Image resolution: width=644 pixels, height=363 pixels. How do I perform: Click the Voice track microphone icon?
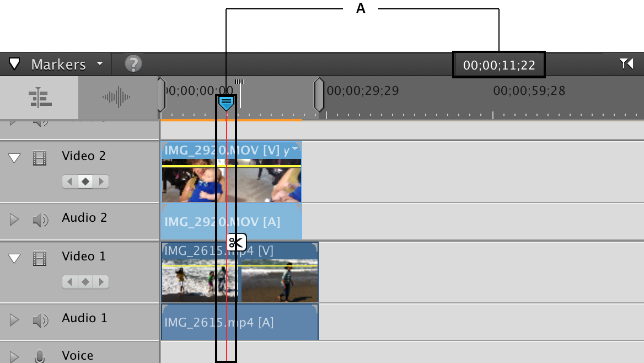[40, 356]
